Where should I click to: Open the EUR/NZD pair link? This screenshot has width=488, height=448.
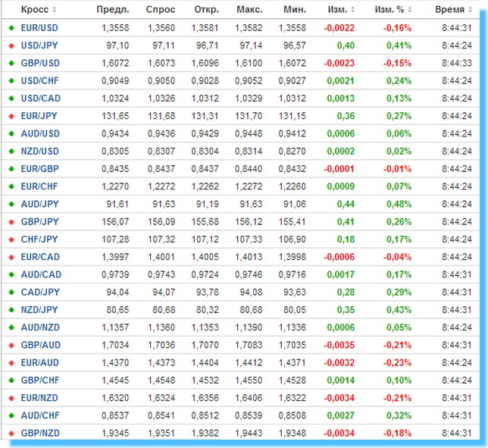tap(39, 398)
